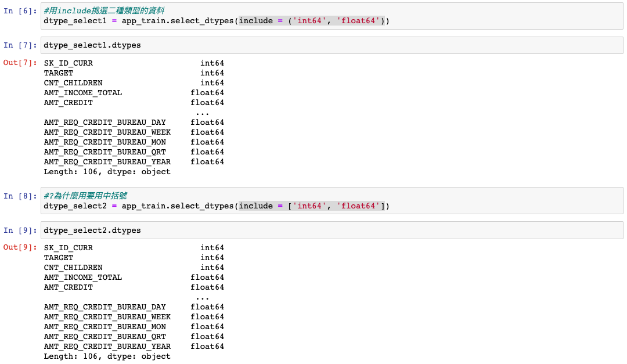Click 'AMT_CREDIT' in the Out[7] output
The image size is (627, 364).
69,103
